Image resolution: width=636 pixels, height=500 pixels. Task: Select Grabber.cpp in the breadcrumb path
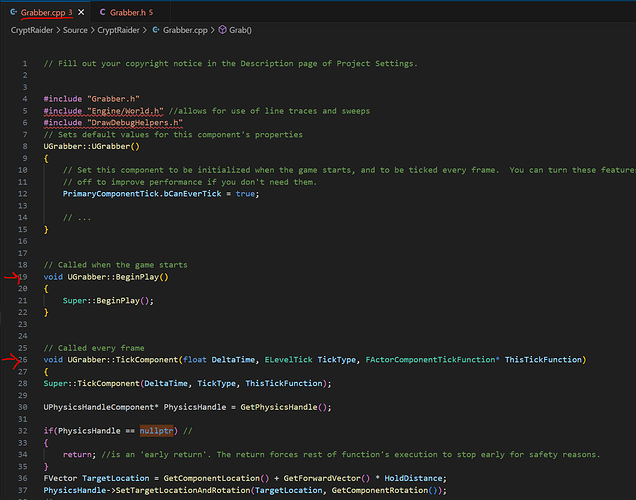[x=185, y=30]
